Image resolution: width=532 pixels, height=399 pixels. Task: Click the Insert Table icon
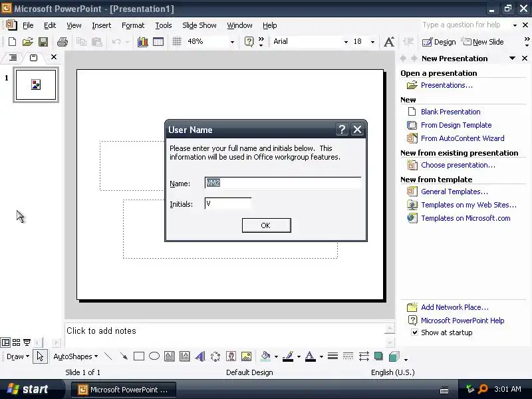tap(158, 42)
